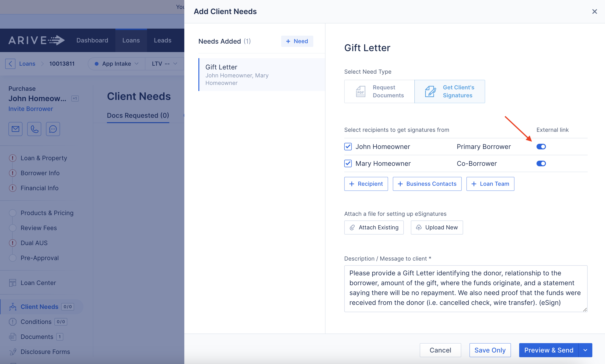Screen dimensions: 605x364
Task: Click the email envelope icon for borrower
Action: coord(15,129)
